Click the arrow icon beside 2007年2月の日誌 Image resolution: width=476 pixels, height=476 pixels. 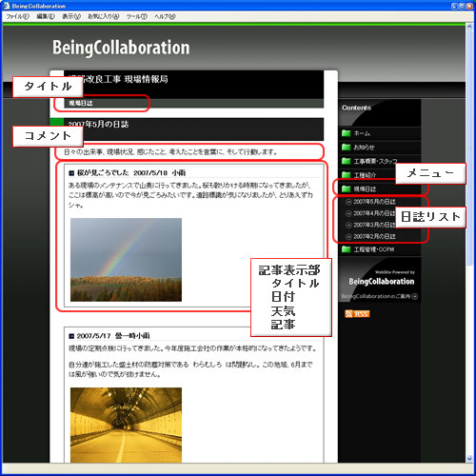348,237
